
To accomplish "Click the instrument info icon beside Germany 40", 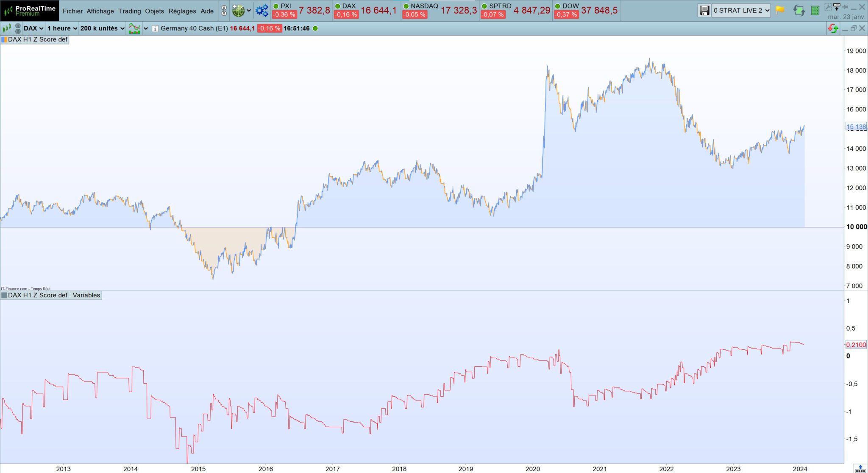I will click(x=155, y=28).
